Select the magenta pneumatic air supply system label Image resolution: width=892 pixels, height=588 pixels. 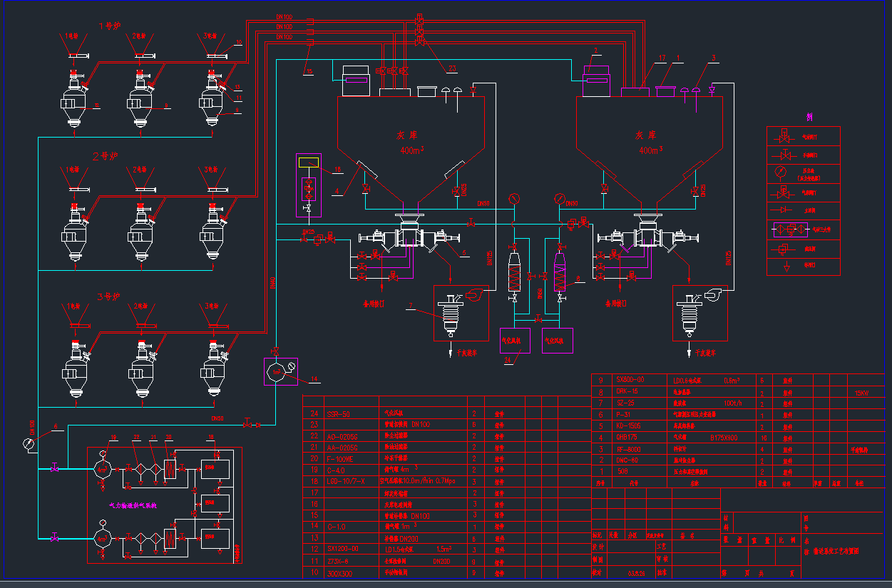[133, 505]
